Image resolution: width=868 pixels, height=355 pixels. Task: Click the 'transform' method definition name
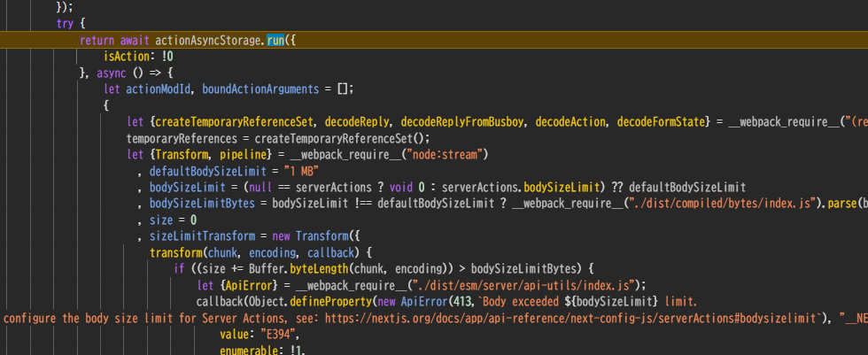pyautogui.click(x=175, y=252)
